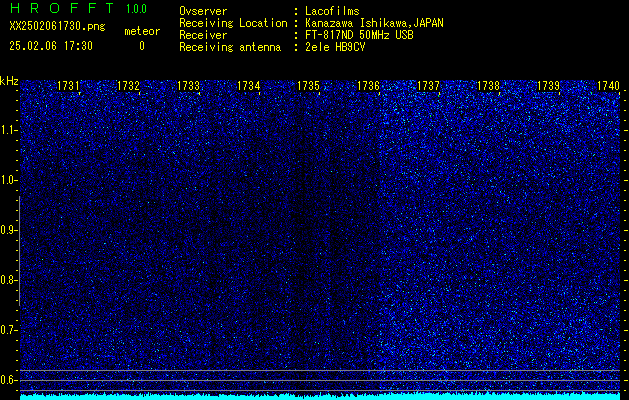This screenshot has width=629, height=400.
Task: Click the kHz axis unit label
Action: coord(9,81)
